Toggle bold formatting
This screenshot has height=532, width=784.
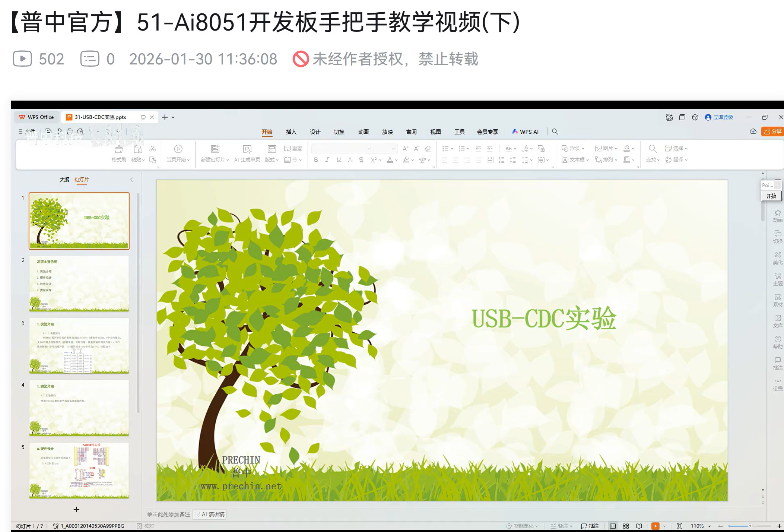click(x=316, y=160)
